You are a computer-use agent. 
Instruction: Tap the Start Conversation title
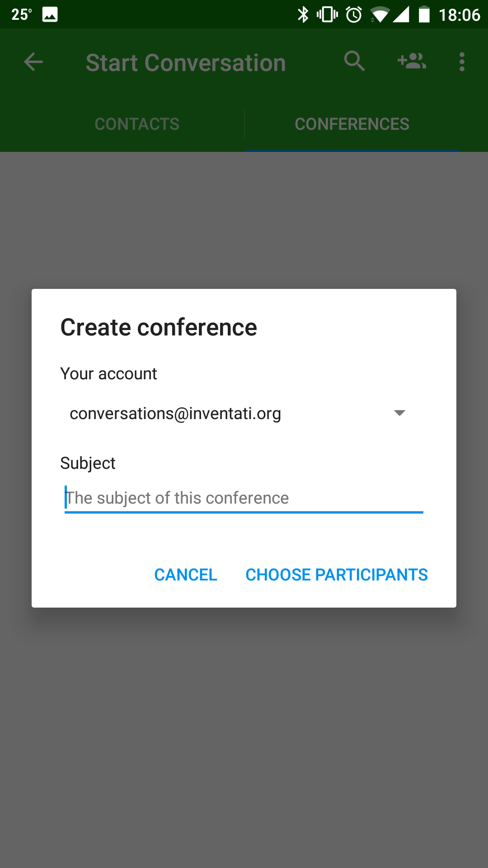pyautogui.click(x=186, y=63)
